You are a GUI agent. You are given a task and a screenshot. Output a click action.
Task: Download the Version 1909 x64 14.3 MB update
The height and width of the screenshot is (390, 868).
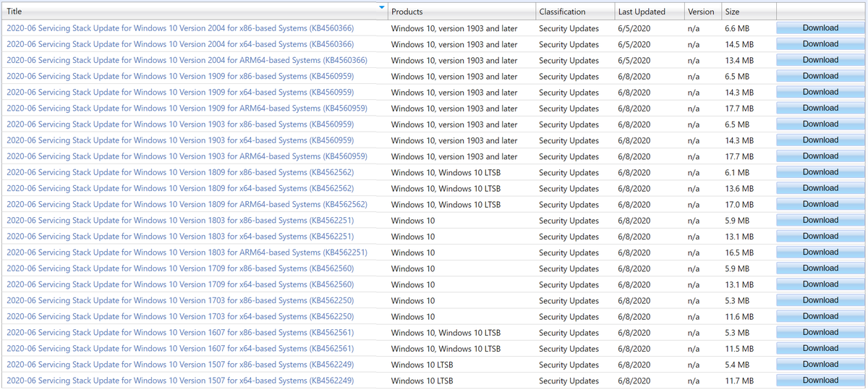(x=820, y=92)
